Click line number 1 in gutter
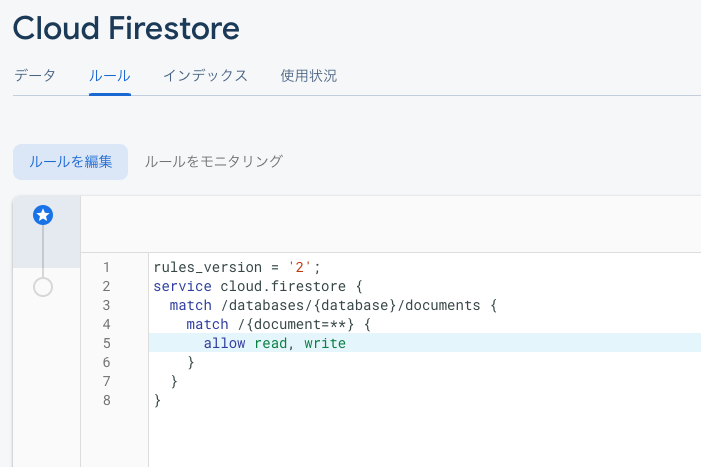 [106, 267]
